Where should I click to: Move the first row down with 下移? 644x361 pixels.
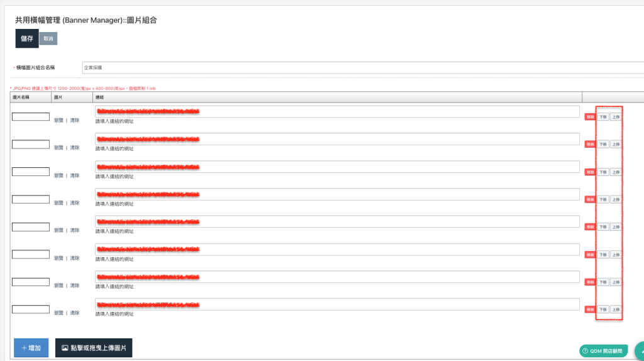pos(602,117)
